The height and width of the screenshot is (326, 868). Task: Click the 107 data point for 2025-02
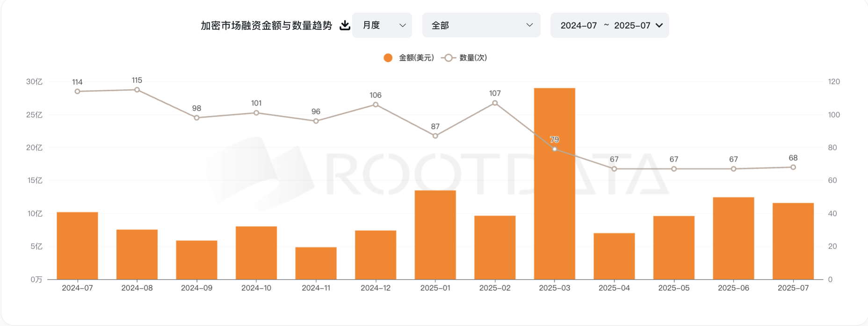(495, 103)
